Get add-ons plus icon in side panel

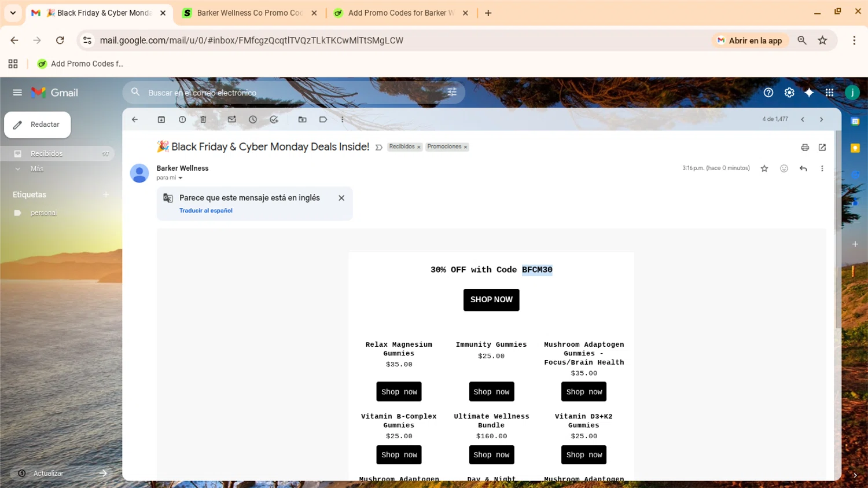tap(855, 244)
